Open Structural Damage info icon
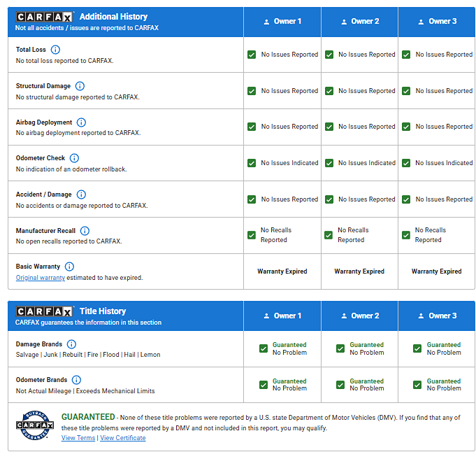Viewport: 476px width, 459px height. coord(80,86)
